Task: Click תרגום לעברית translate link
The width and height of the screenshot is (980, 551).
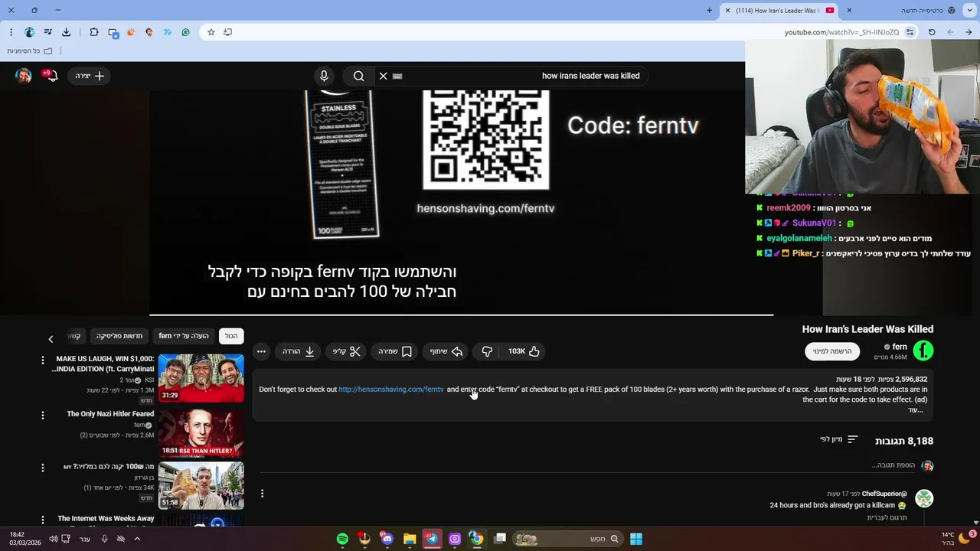Action: (x=887, y=517)
